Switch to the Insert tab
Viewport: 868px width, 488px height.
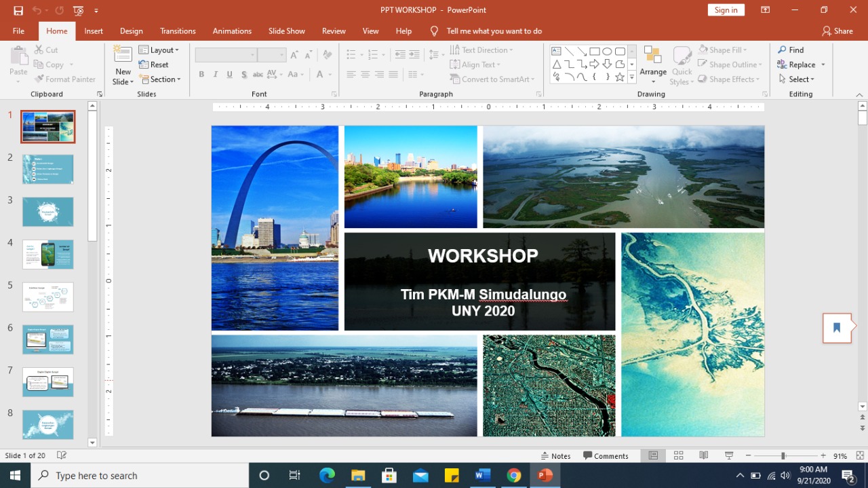(x=94, y=31)
